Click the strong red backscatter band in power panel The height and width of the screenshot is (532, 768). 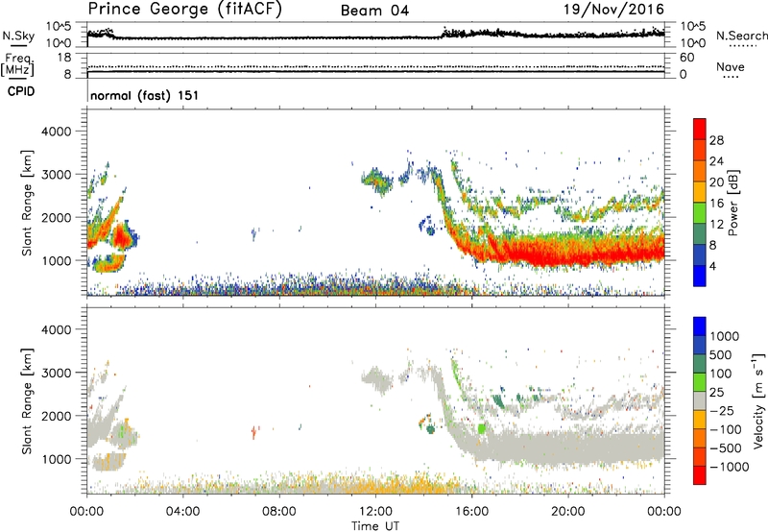coord(568,253)
